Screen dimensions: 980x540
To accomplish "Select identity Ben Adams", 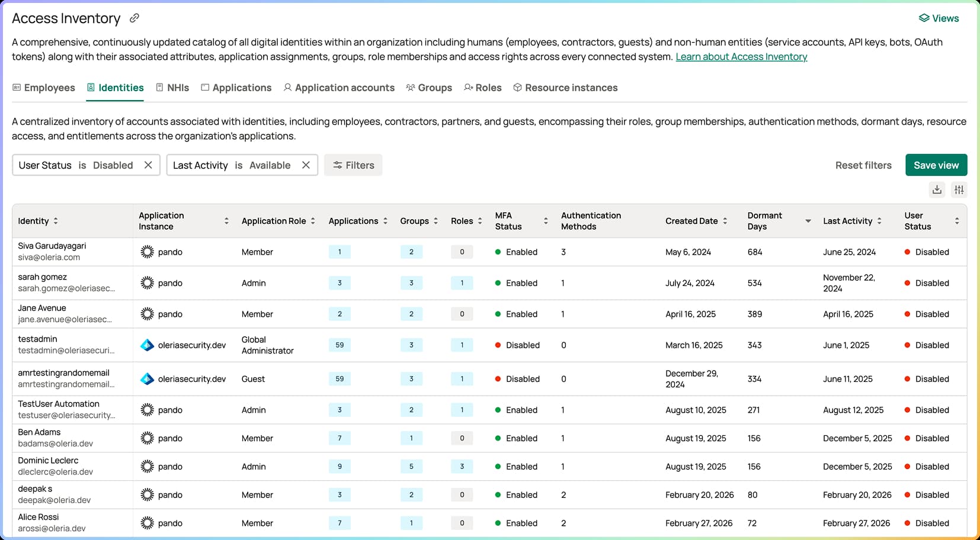I will (x=39, y=432).
